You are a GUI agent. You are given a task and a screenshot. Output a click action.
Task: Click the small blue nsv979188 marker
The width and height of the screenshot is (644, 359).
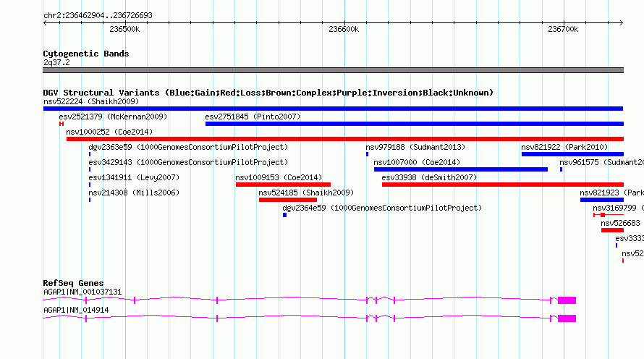pos(367,154)
